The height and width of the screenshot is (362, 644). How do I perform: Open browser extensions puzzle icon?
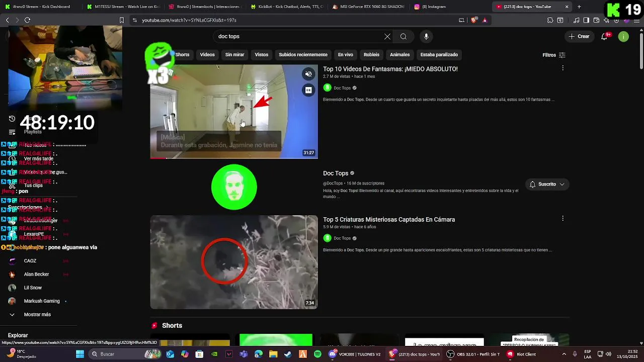click(550, 20)
